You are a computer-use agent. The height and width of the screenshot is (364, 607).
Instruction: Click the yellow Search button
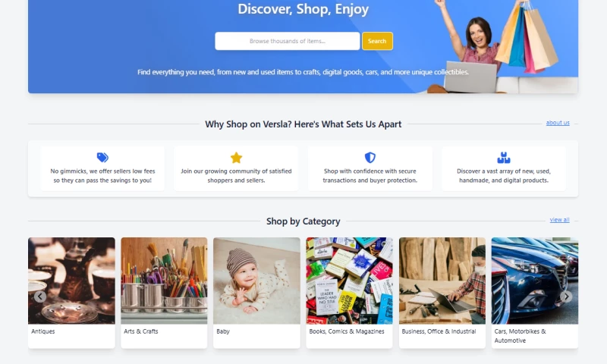pos(377,41)
